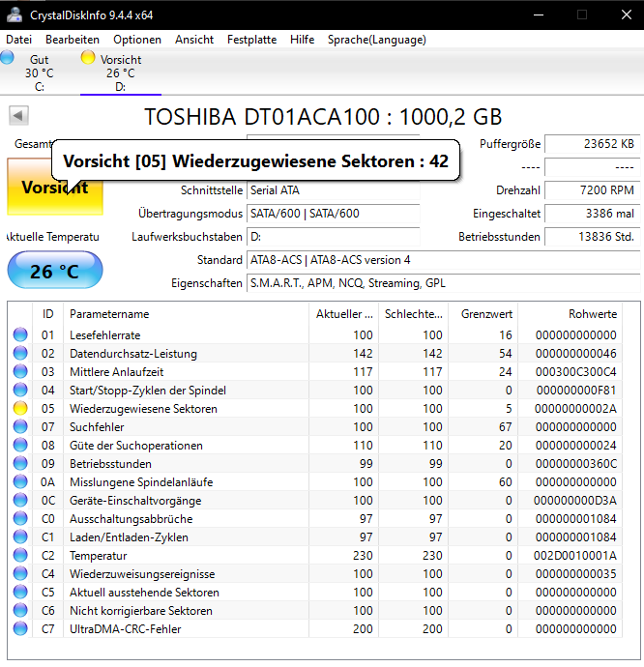Select the Wiederzugewiesene Sektoren parameter name
The width and height of the screenshot is (644, 667).
tap(143, 409)
